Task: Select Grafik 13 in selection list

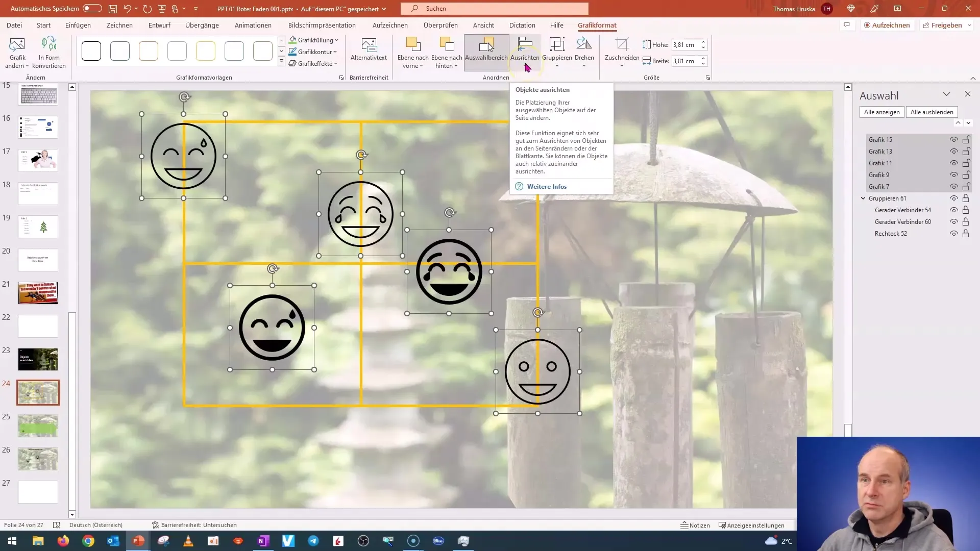Action: click(880, 152)
